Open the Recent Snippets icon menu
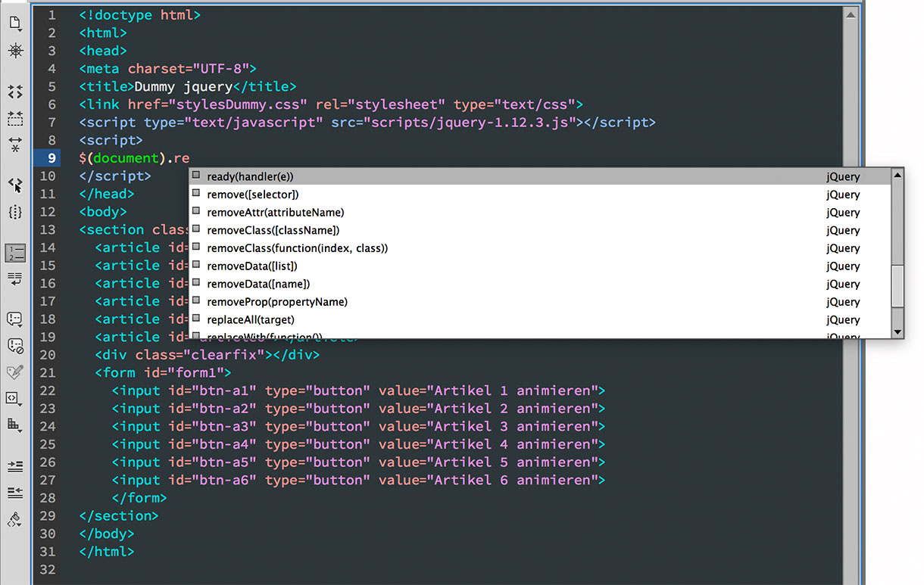 point(15,398)
